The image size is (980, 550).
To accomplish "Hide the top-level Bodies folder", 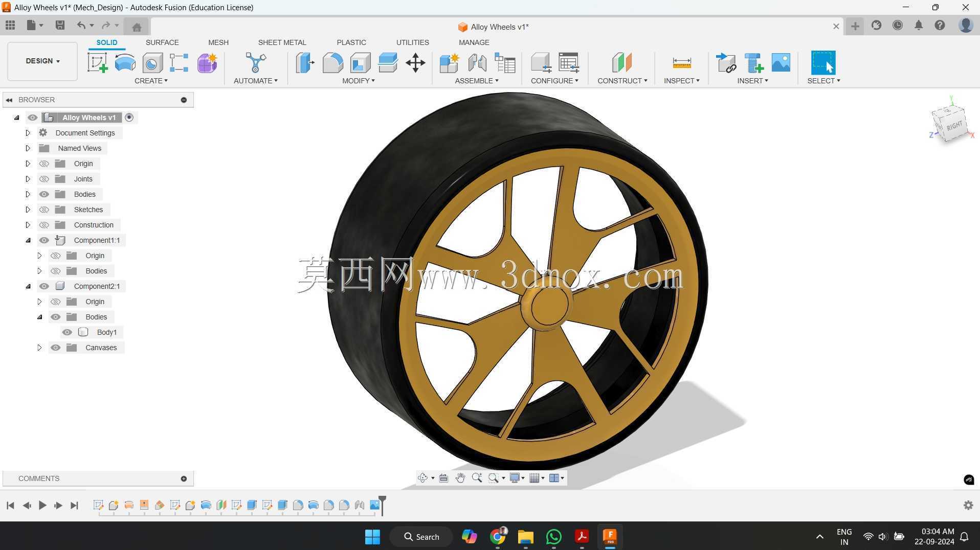I will [x=44, y=194].
